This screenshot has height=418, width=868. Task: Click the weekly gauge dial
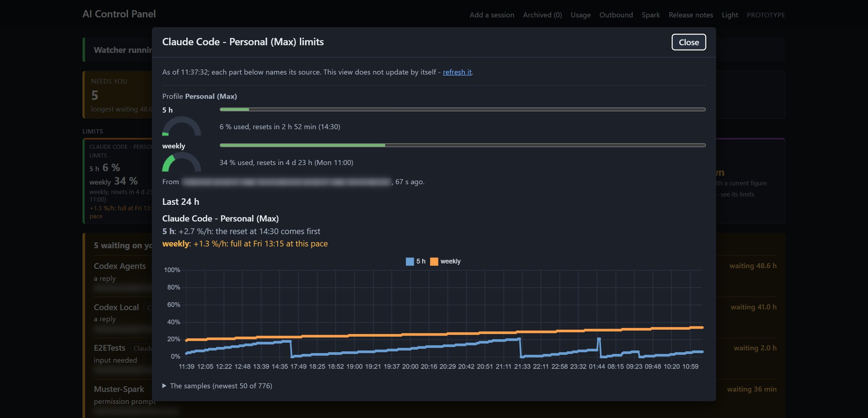click(182, 162)
